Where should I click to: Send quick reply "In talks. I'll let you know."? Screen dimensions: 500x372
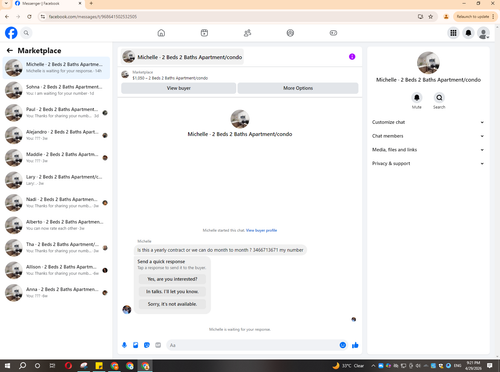[172, 291]
